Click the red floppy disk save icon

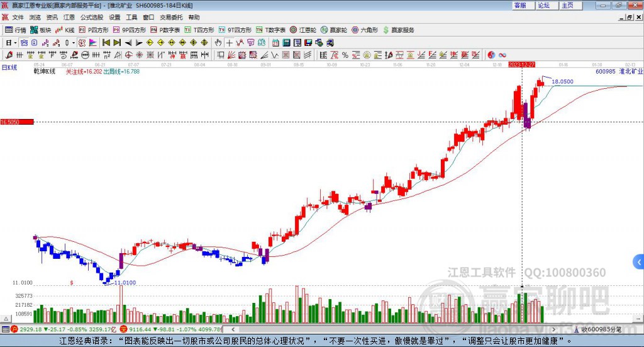click(308, 42)
